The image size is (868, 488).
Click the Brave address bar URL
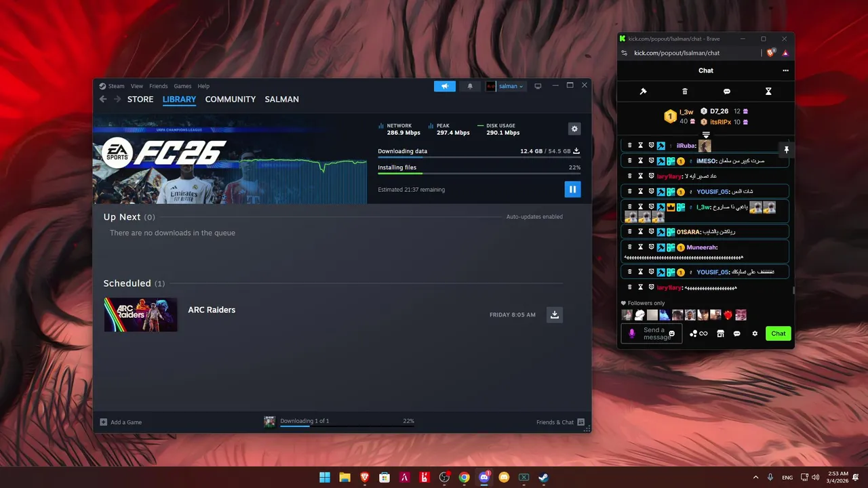[x=677, y=53]
